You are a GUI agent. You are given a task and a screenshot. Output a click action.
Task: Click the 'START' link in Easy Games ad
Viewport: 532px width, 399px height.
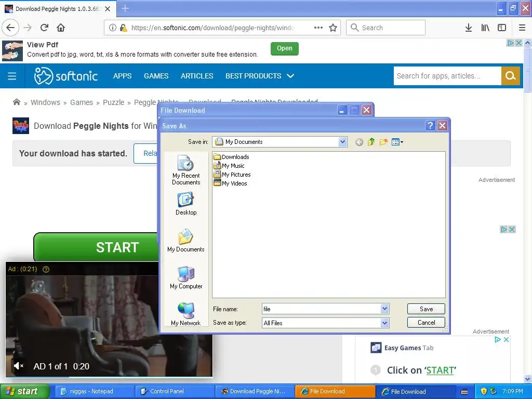pyautogui.click(x=440, y=370)
